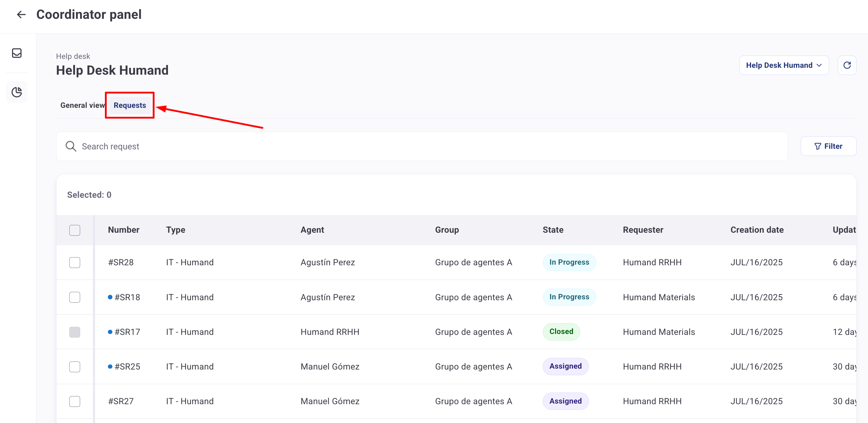The height and width of the screenshot is (423, 868).
Task: Select the Requests tab
Action: pos(130,105)
